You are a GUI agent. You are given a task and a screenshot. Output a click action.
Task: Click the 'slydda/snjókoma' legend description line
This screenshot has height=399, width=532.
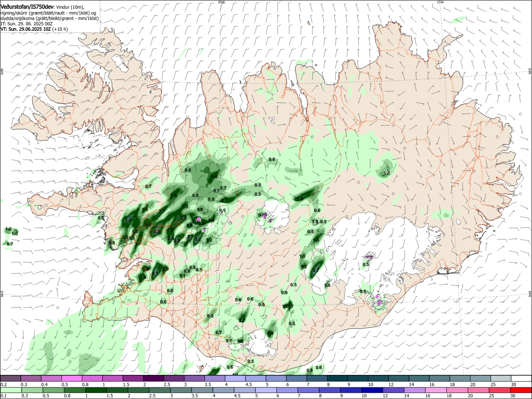(x=49, y=18)
